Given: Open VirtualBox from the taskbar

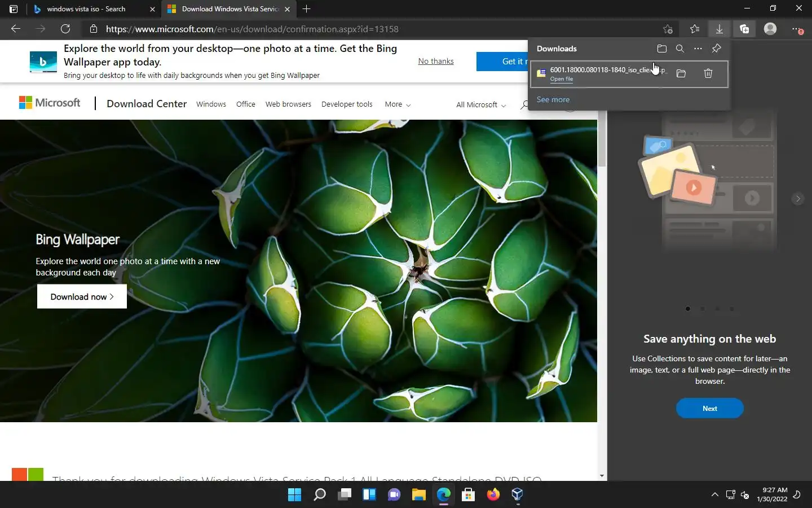Looking at the screenshot, I should [518, 495].
